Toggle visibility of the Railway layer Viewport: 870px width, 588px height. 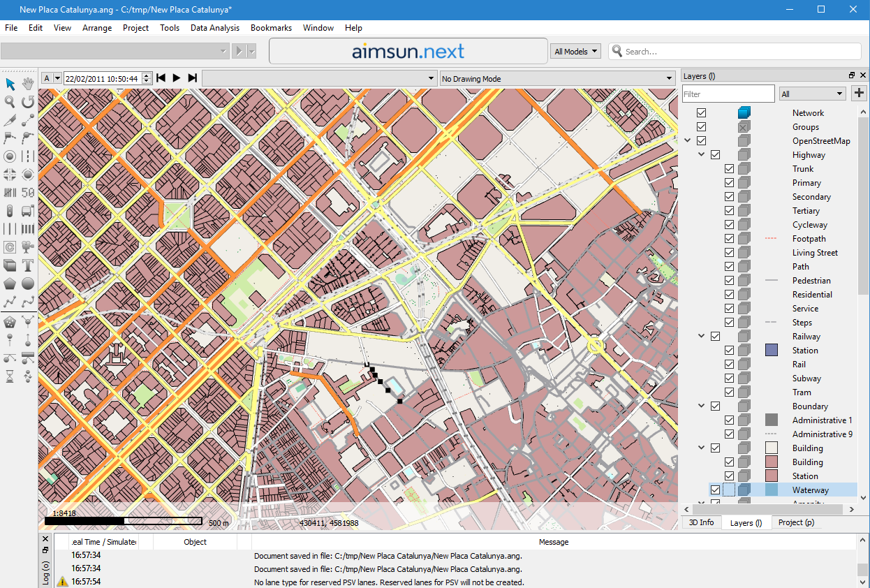tap(715, 336)
